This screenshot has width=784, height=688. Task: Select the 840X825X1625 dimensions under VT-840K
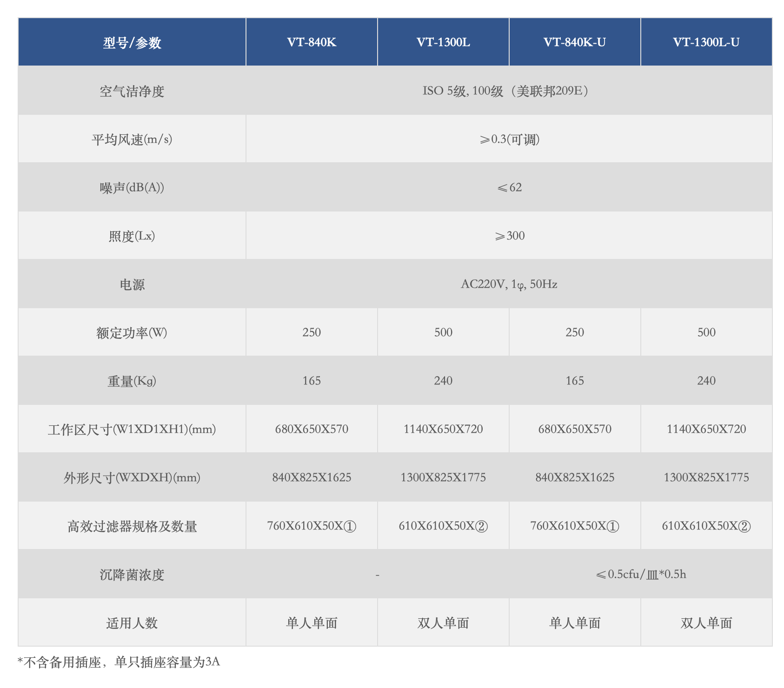click(311, 477)
